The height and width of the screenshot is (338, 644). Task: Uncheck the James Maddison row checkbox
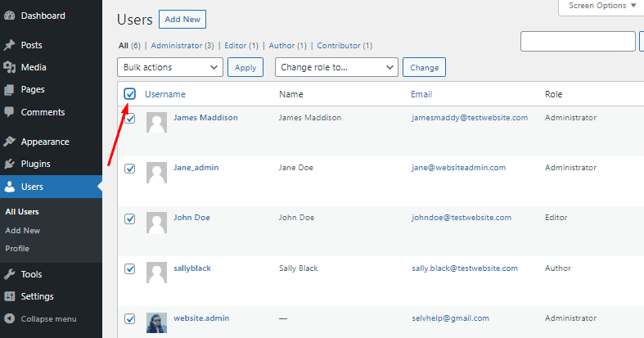click(x=130, y=119)
